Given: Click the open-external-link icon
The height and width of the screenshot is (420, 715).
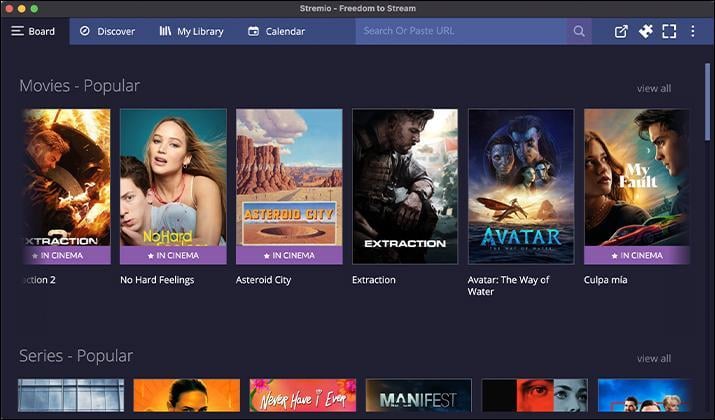Looking at the screenshot, I should pos(621,31).
